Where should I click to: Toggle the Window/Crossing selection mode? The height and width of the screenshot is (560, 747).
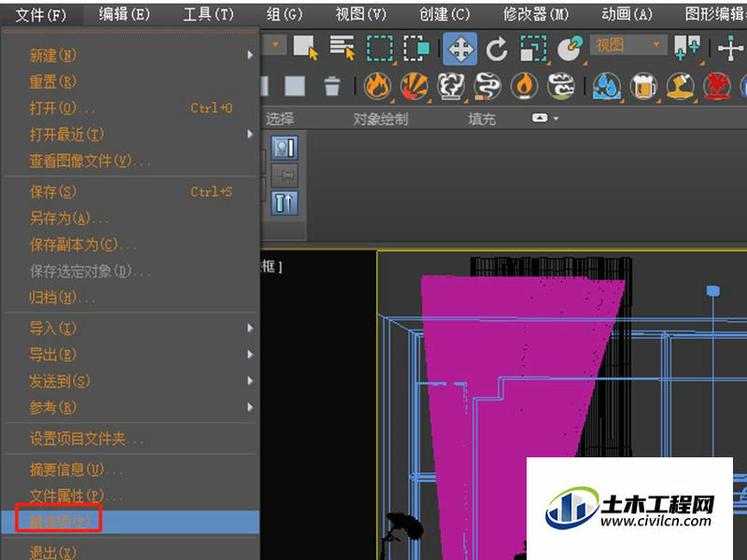click(x=416, y=49)
